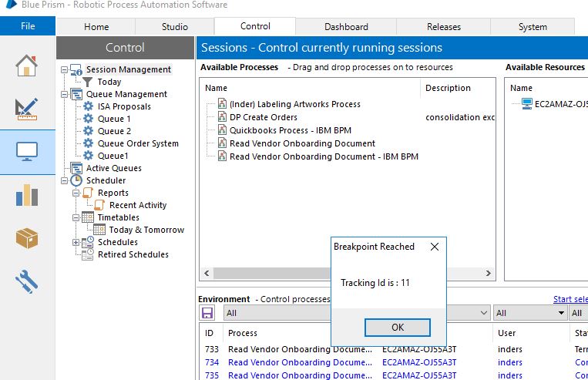Select Queue Order System tree item
Image resolution: width=588 pixels, height=380 pixels.
click(138, 143)
